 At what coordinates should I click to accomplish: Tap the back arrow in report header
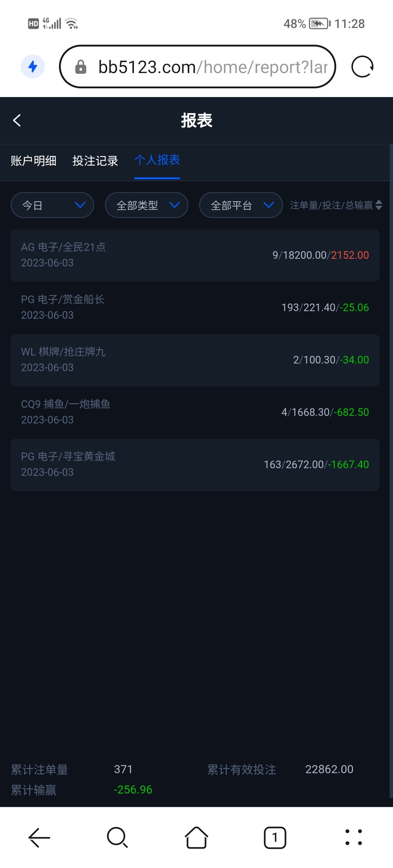17,120
